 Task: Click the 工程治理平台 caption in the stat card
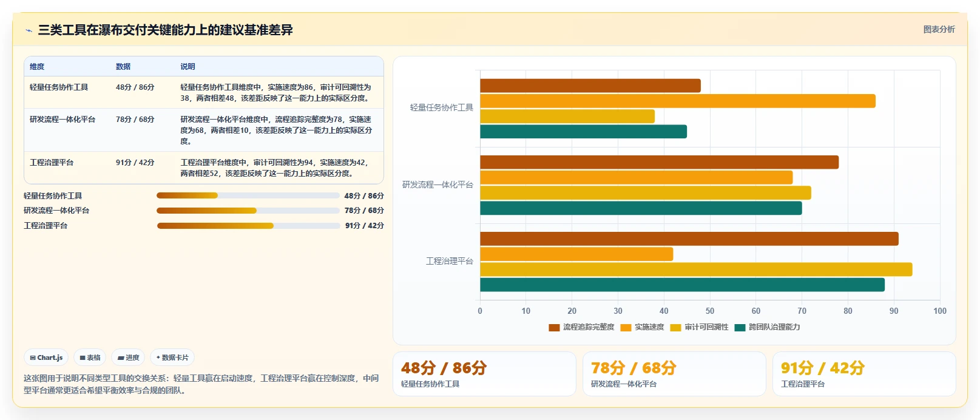803,384
